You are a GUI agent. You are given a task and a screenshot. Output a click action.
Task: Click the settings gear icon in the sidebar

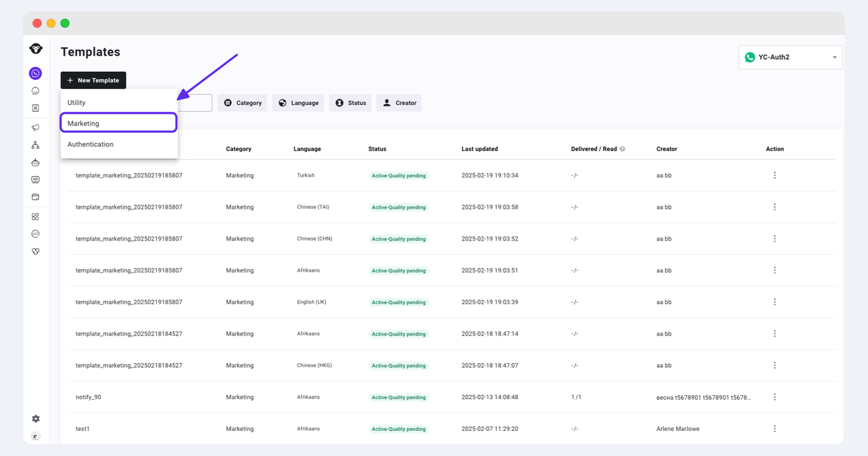pos(35,419)
